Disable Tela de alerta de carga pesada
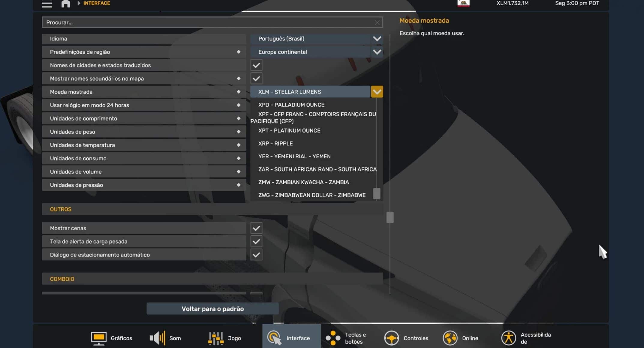 256,241
